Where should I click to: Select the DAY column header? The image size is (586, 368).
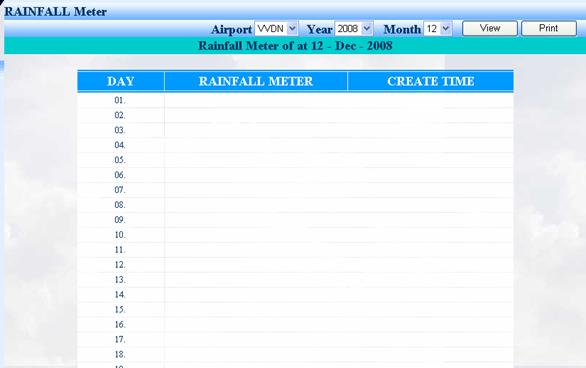121,81
